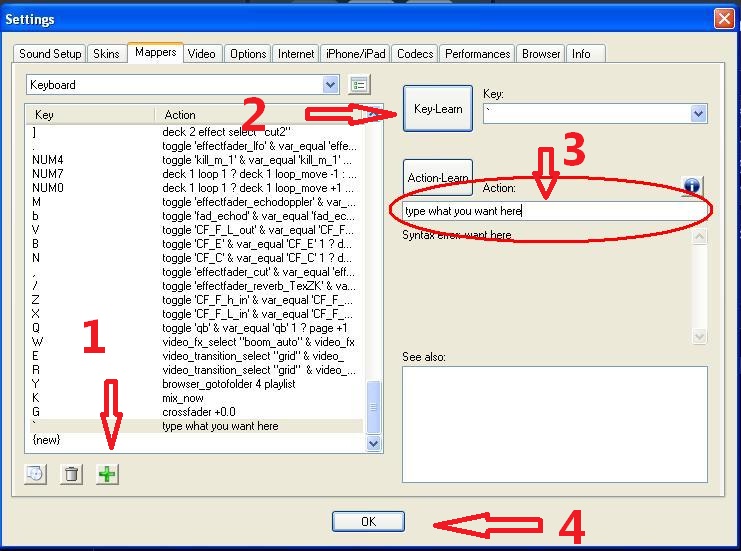Expand the Key combo box

pos(698,114)
